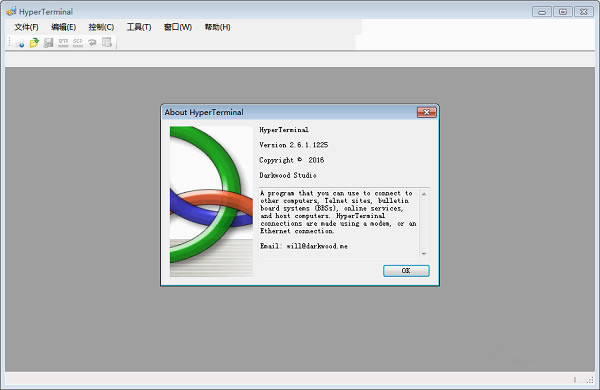Image resolution: width=600 pixels, height=390 pixels.
Task: Click the toolbar drag handle grip
Action: (10, 42)
